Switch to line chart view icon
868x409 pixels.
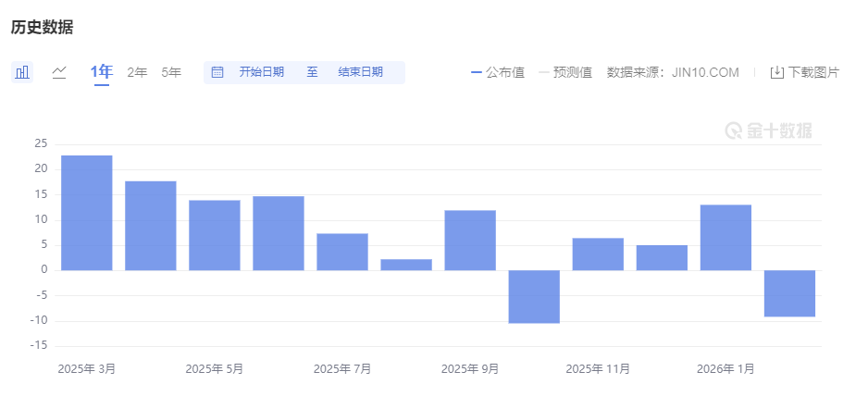tap(59, 72)
